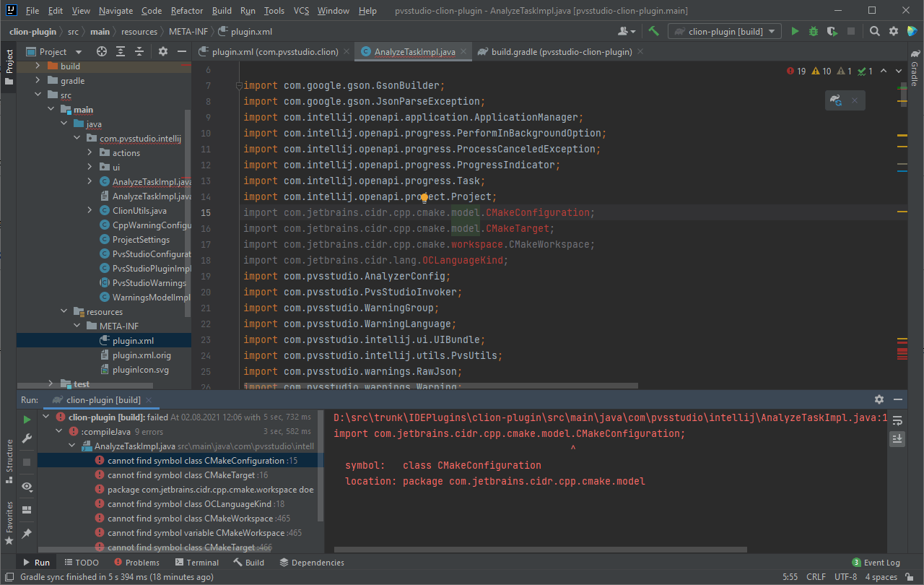The image size is (924, 585).
Task: Collapse the src folder in the Project tree
Action: 38,95
